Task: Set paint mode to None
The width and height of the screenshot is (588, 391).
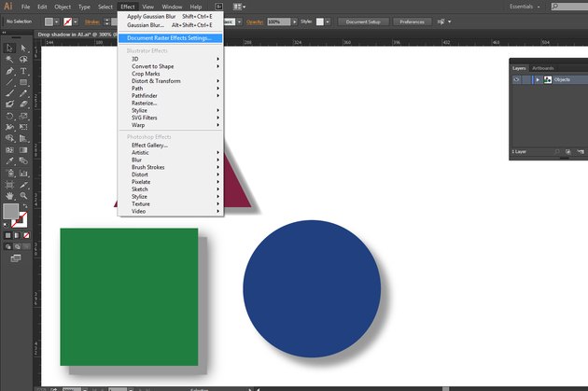Action: (x=26, y=235)
